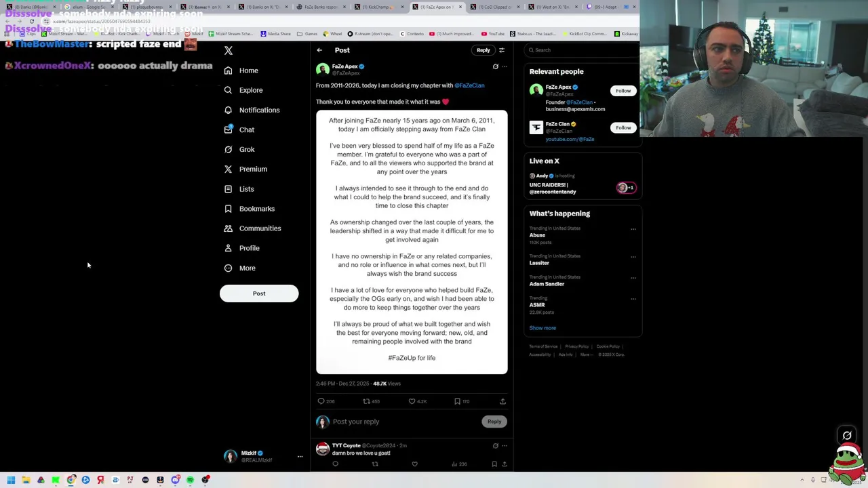Open more options for the Lassiter trend
The height and width of the screenshot is (488, 868).
point(633,257)
